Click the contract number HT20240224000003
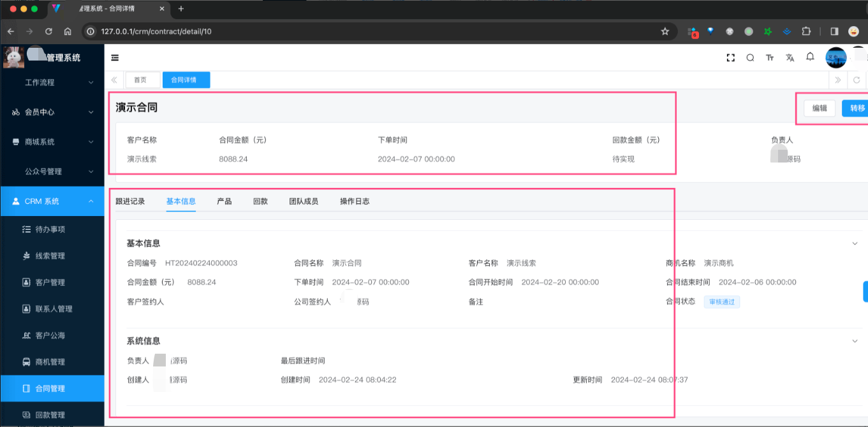868x427 pixels. point(202,263)
